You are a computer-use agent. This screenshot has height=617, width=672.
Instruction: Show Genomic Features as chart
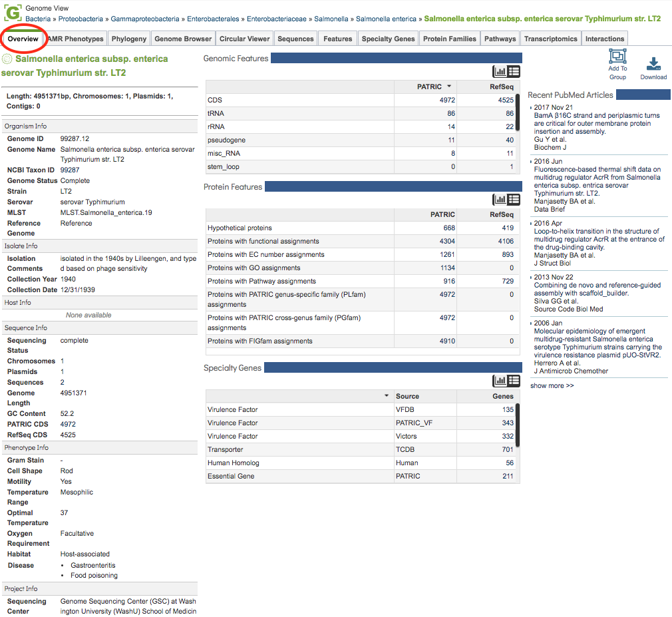click(500, 72)
